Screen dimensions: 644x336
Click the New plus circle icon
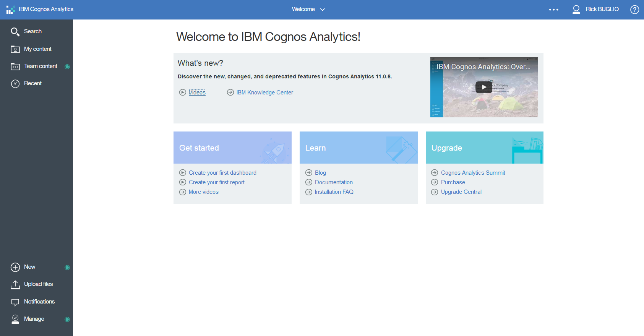tap(15, 267)
